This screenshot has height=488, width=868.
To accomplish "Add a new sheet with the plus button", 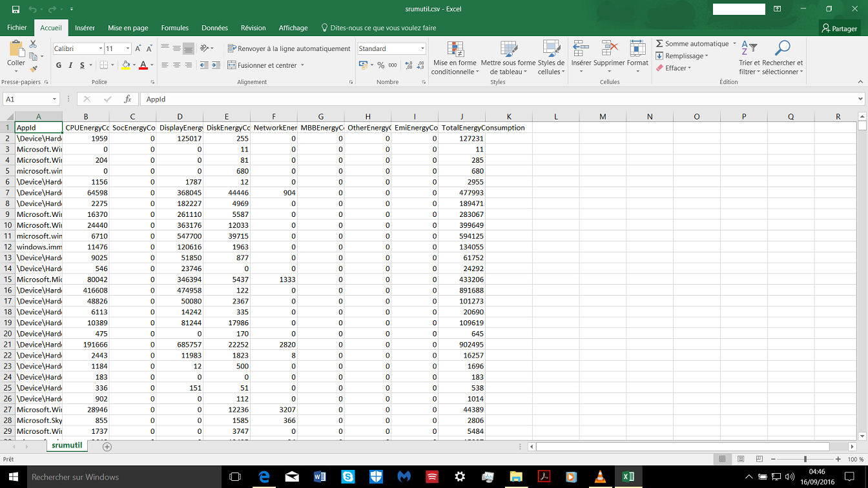I will [x=107, y=447].
